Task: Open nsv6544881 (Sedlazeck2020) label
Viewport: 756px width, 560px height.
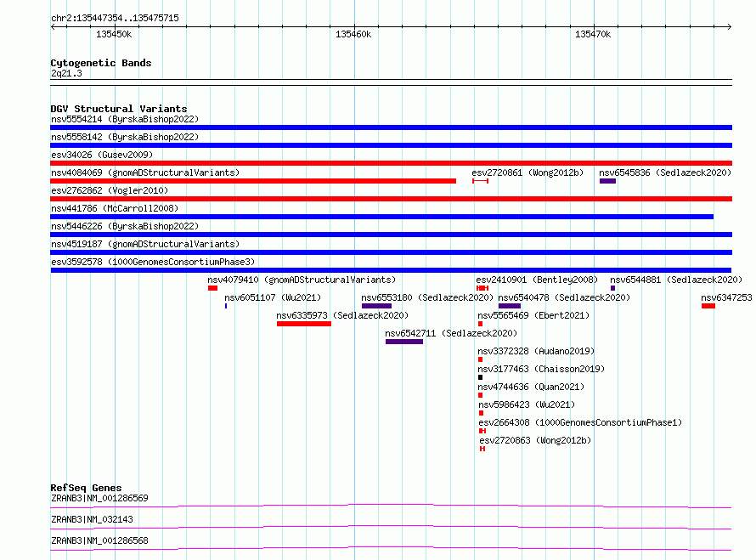Action: [x=676, y=280]
